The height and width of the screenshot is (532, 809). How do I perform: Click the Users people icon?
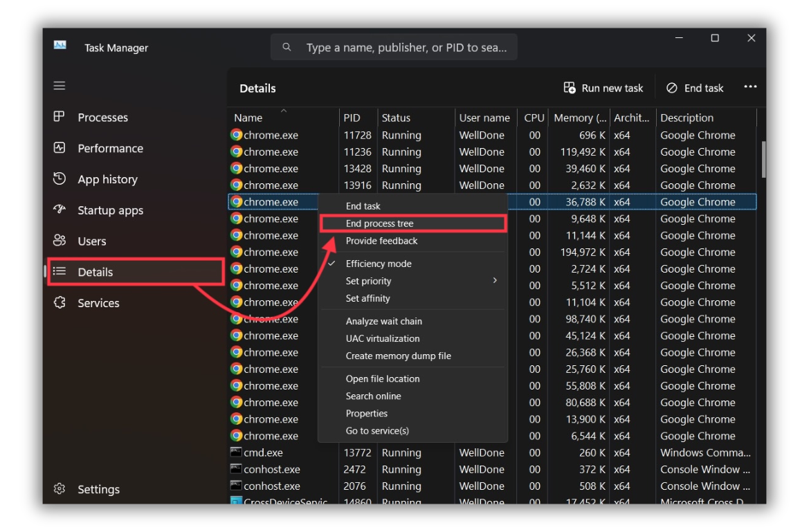60,241
